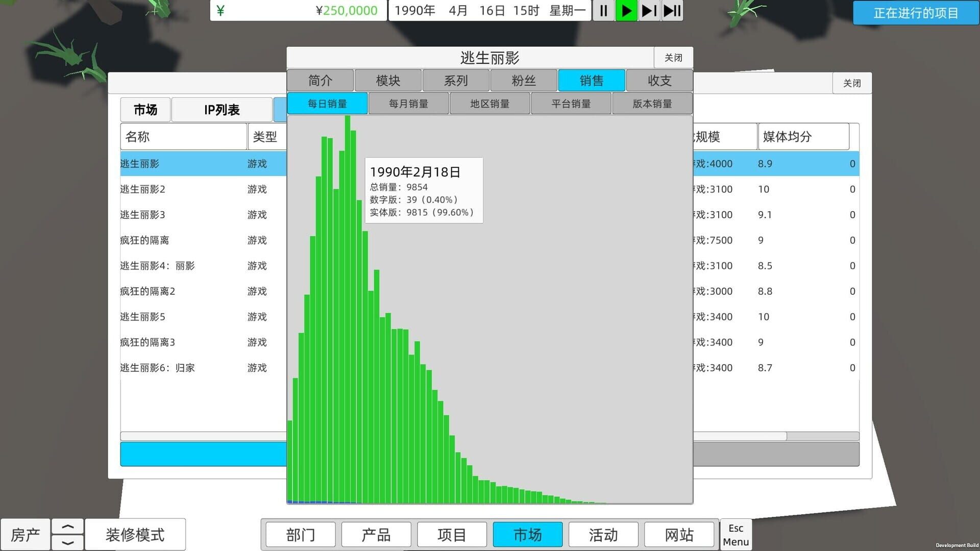
Task: Open IP列表 tab in market window
Action: (222, 110)
